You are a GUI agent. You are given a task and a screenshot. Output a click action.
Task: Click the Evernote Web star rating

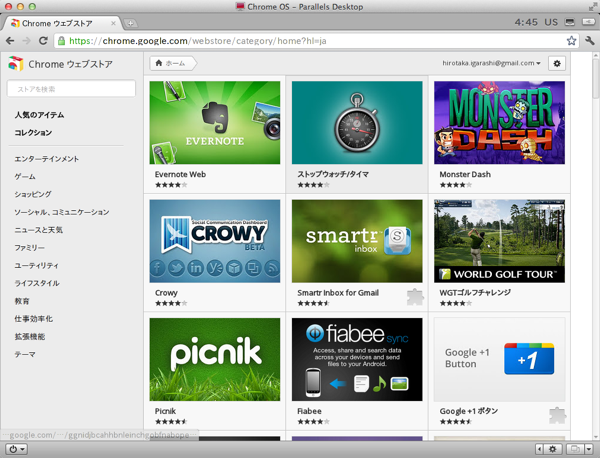[171, 185]
